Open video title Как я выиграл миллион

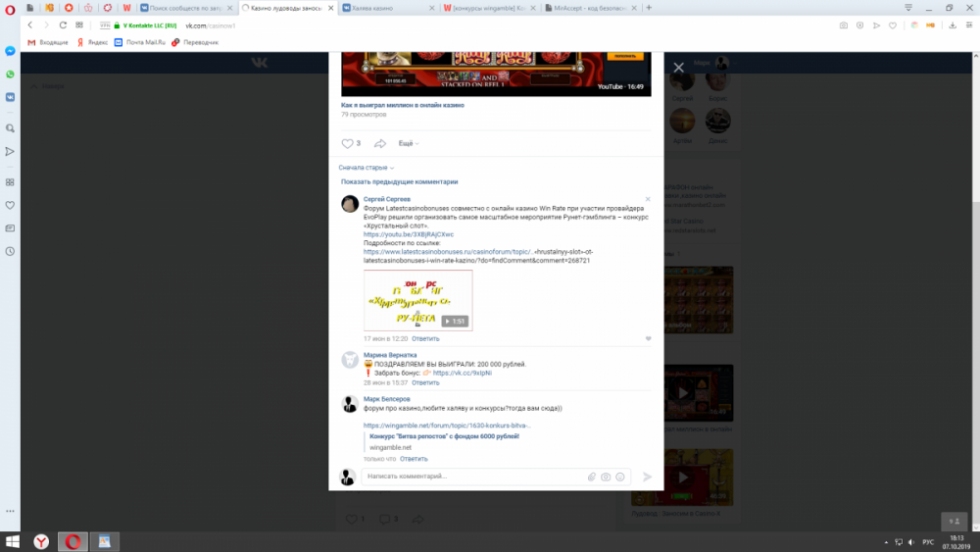coord(403,105)
